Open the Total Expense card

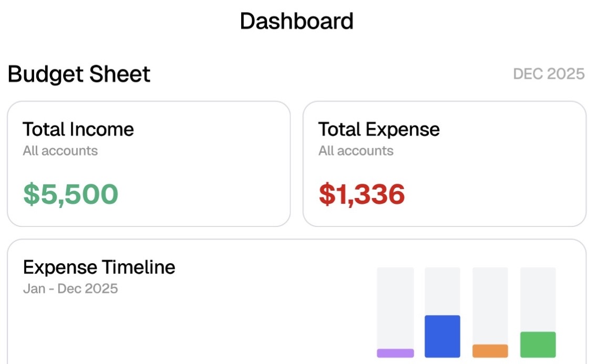click(x=444, y=163)
